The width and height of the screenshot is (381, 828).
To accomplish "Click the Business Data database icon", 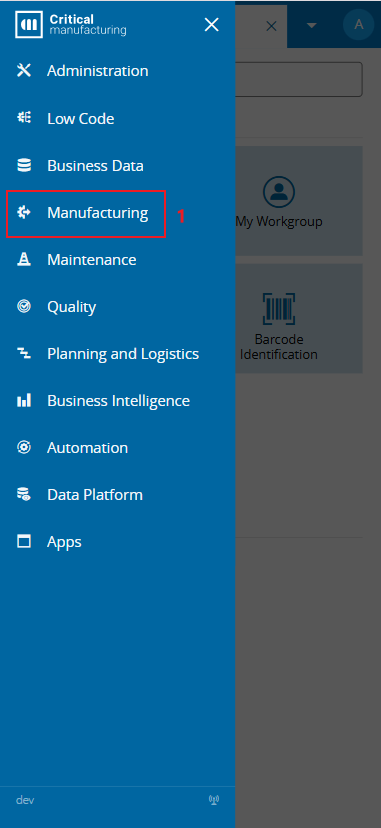I will click(x=24, y=165).
